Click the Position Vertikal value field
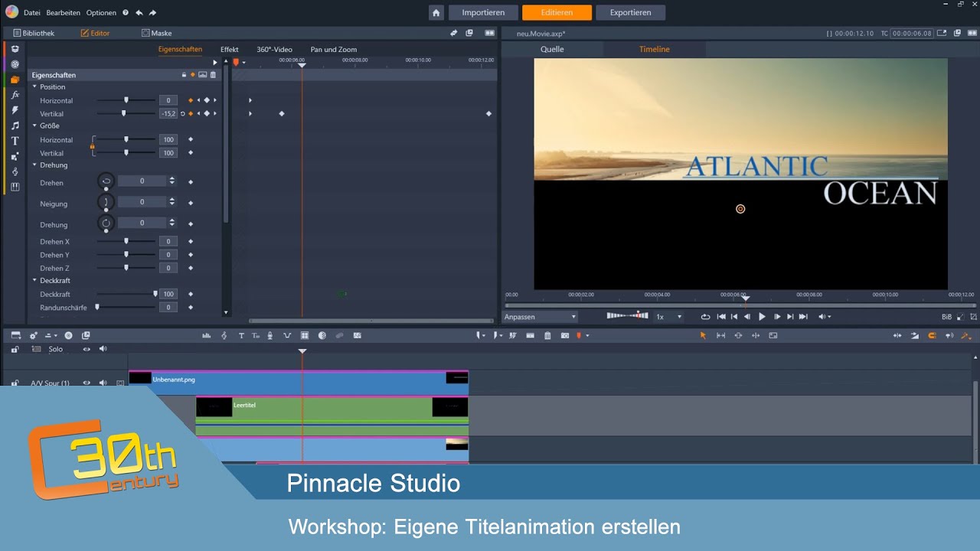Viewport: 980px width, 551px height. (168, 113)
